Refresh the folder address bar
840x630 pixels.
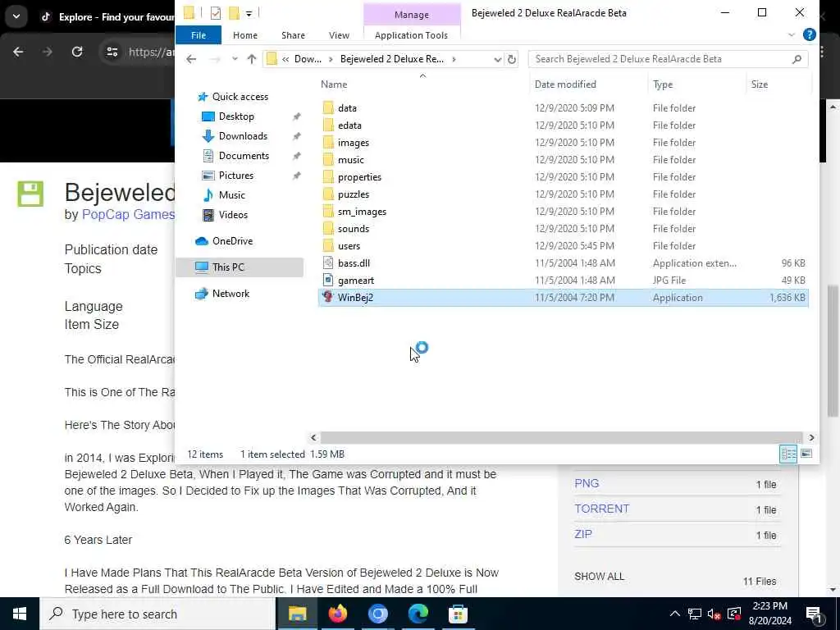512,59
